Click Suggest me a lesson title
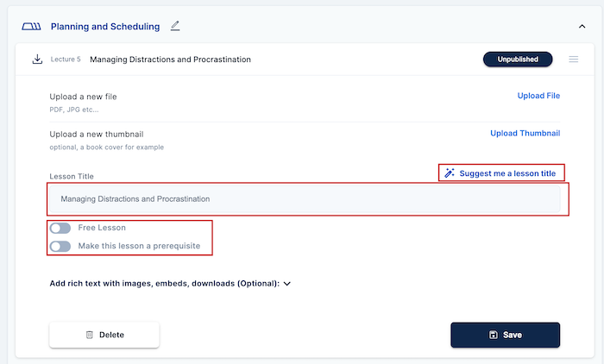Viewport: 604px width, 364px height. (507, 173)
